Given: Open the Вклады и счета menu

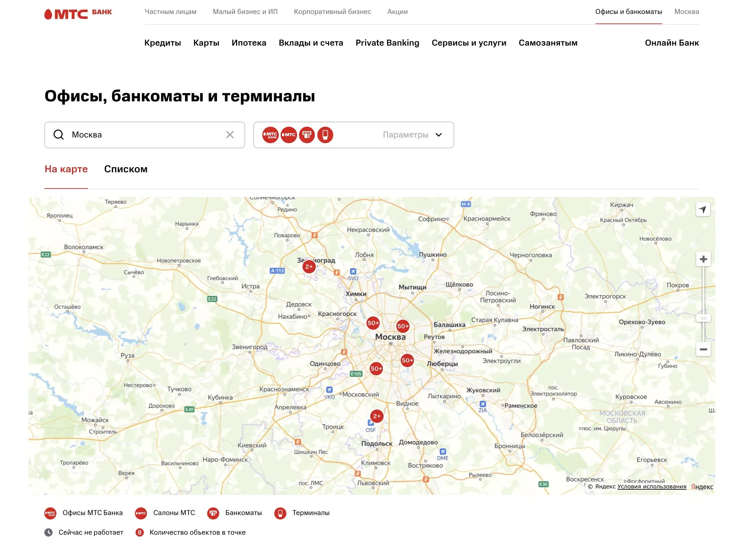Looking at the screenshot, I should point(311,43).
